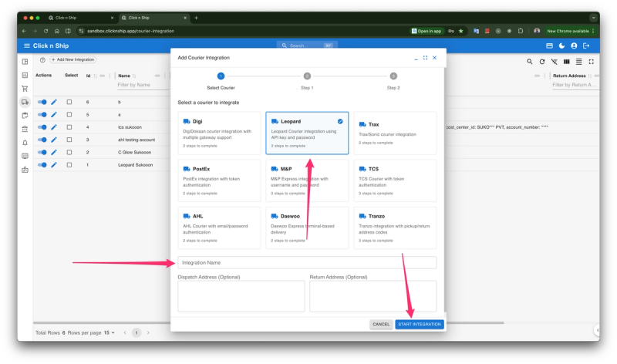Click New Chrome available button
The width and height of the screenshot is (617, 364).
571,31
